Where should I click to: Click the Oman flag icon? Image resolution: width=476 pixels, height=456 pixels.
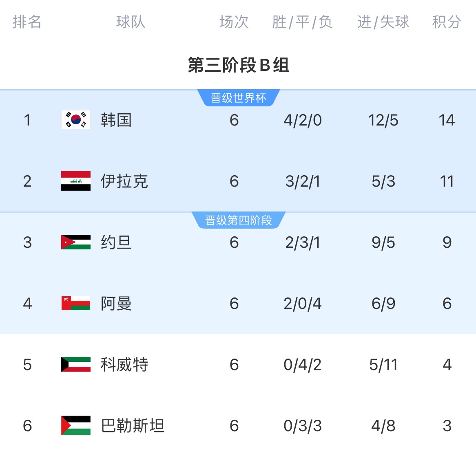click(x=76, y=303)
